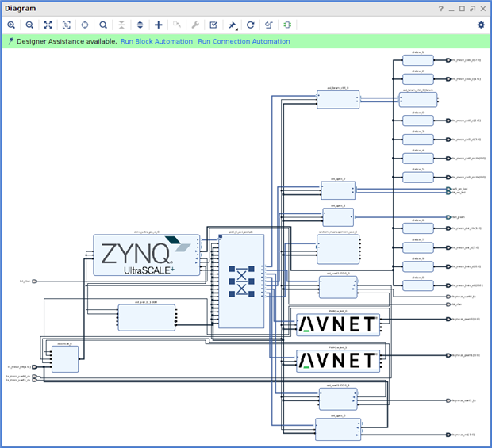Run Block Automation link
This screenshot has height=448, width=492.
click(x=156, y=41)
